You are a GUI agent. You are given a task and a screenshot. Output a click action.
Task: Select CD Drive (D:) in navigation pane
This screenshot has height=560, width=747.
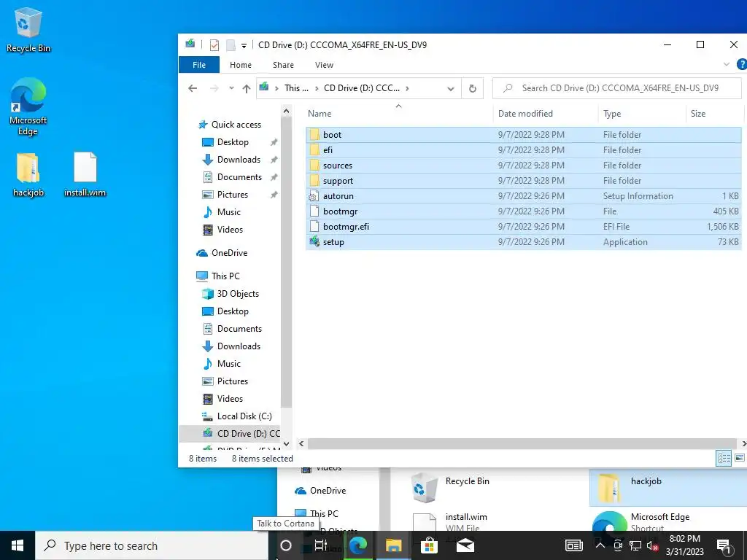230,433
